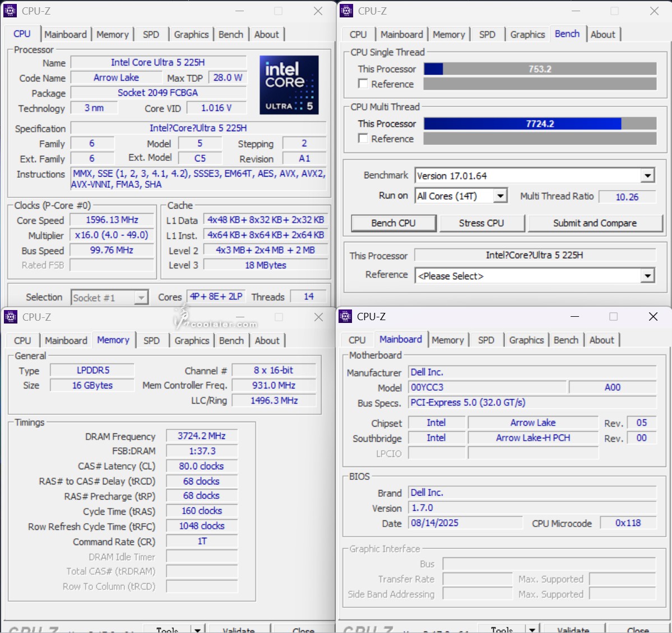Open Graphics tab in Mainboard window

[x=526, y=340]
